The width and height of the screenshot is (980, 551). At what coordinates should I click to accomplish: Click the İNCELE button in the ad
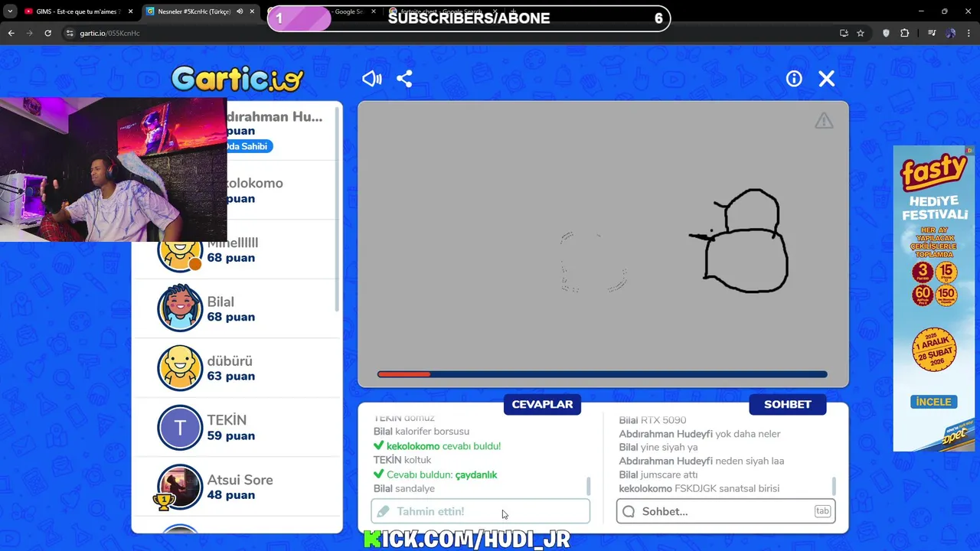[933, 402]
